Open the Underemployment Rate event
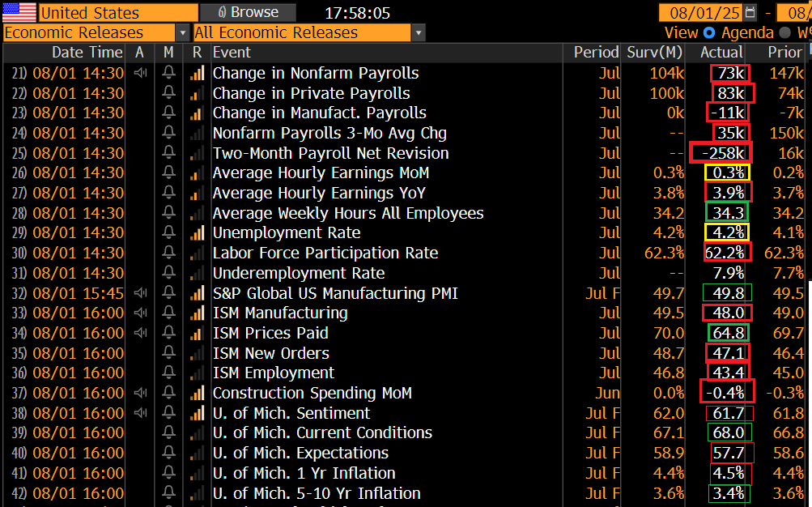The height and width of the screenshot is (507, 812). [x=299, y=273]
